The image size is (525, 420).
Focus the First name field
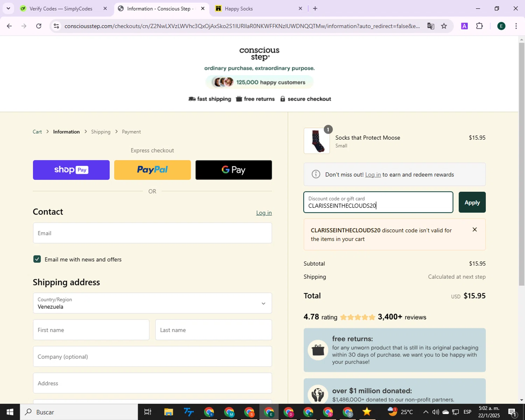(91, 330)
